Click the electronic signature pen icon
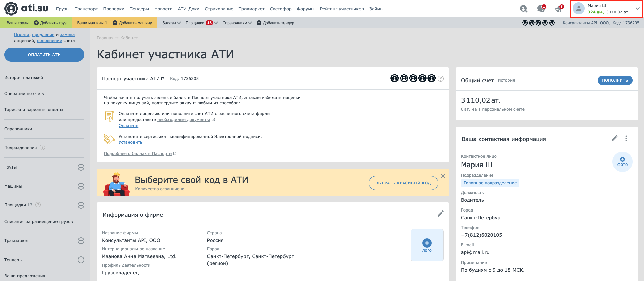The height and width of the screenshot is (281, 644). (109, 139)
